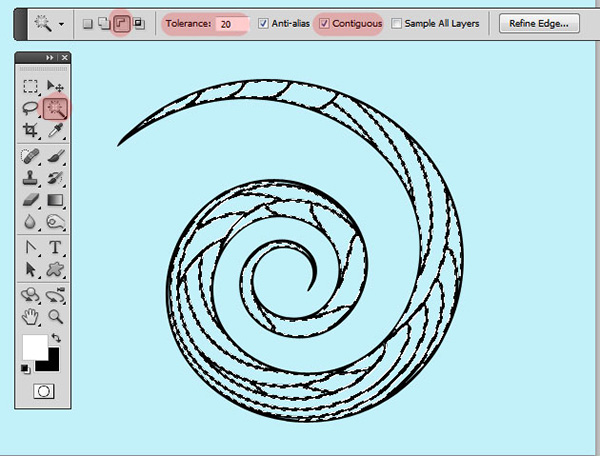Select the Eyedropper tool
Viewport: 600px width, 456px height.
(x=56, y=130)
